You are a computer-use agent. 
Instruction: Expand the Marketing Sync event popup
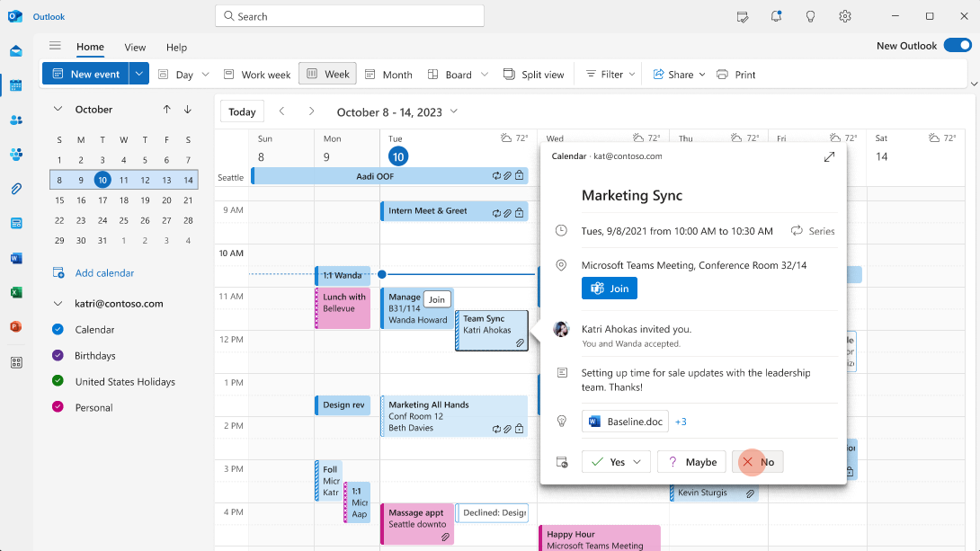tap(829, 156)
